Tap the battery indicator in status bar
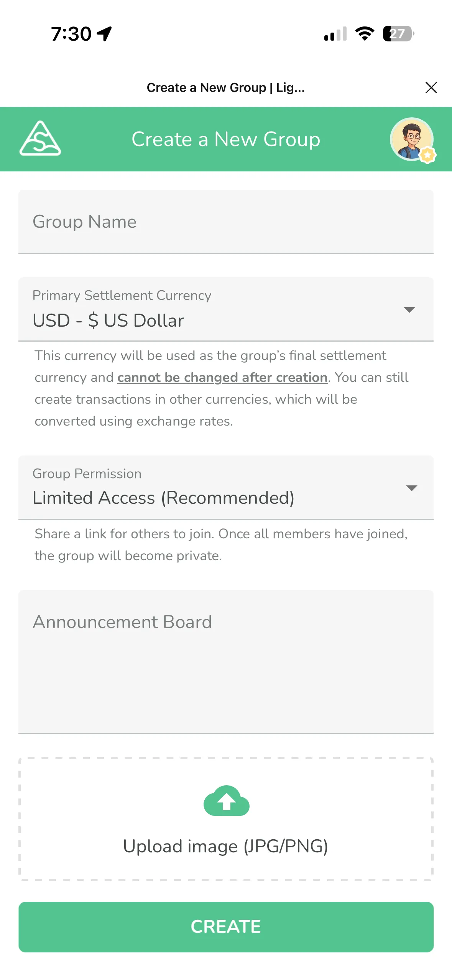Viewport: 452px width, 980px height. pyautogui.click(x=399, y=34)
